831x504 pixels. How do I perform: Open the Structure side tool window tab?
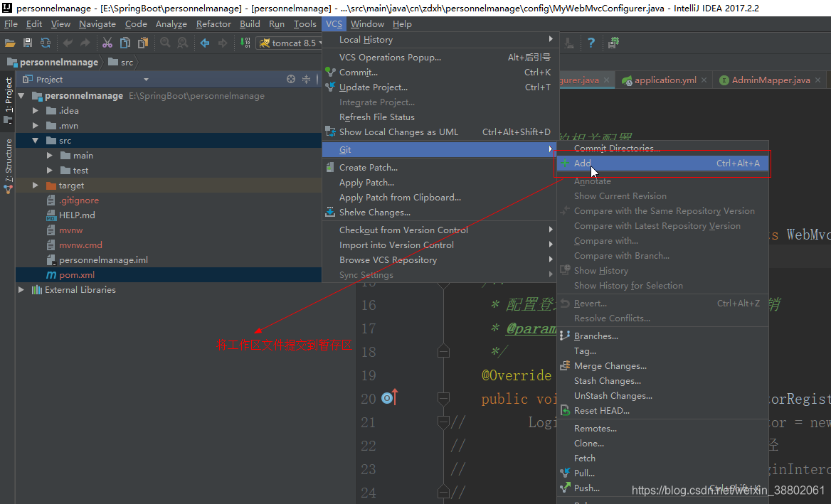(8, 166)
